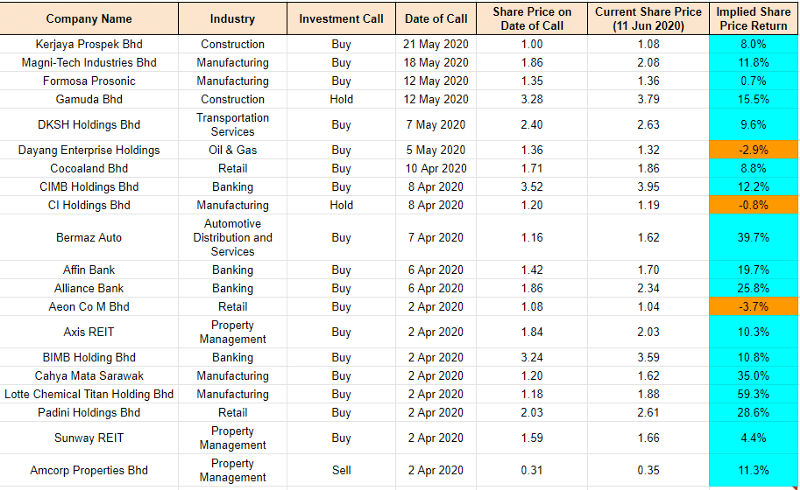Viewport: 800px width, 490px height.
Task: Click the 59.3% return cell
Action: tap(753, 394)
